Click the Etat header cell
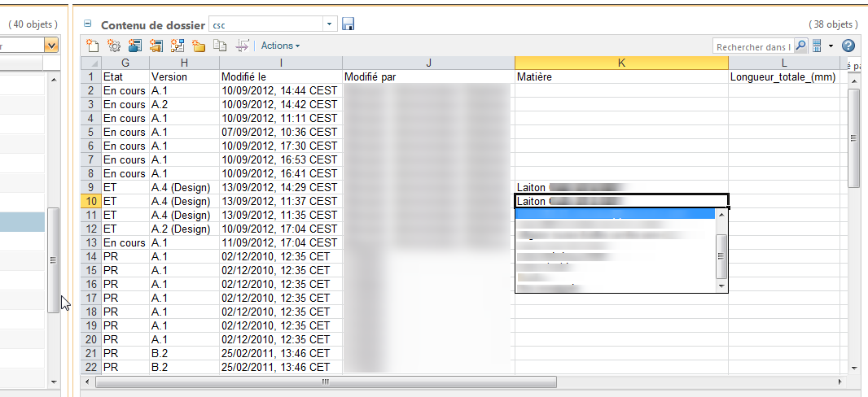This screenshot has height=397, width=868. pos(125,76)
